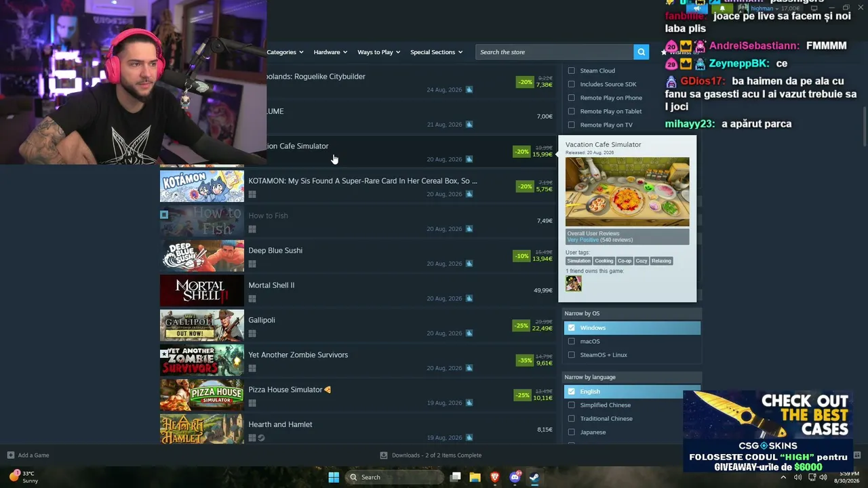This screenshot has width=868, height=488.
Task: Expand the Special Sections dropdown
Action: [437, 52]
